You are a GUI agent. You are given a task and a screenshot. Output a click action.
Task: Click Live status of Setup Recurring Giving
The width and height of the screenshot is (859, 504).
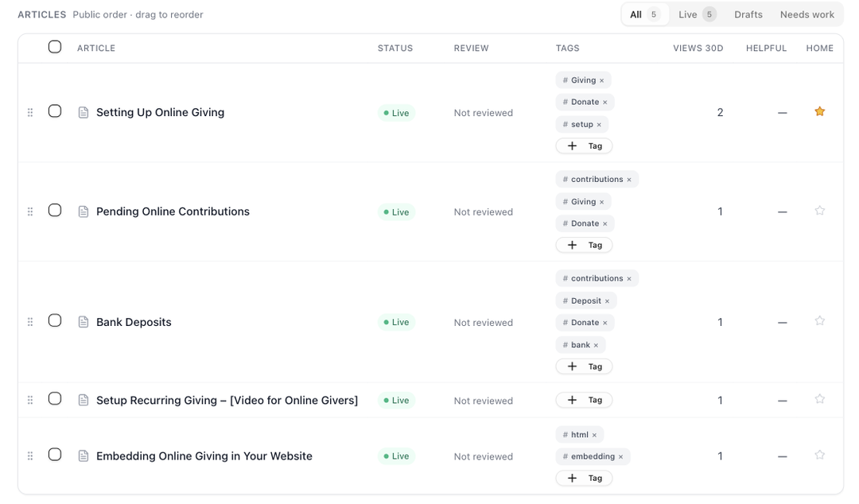coord(396,401)
